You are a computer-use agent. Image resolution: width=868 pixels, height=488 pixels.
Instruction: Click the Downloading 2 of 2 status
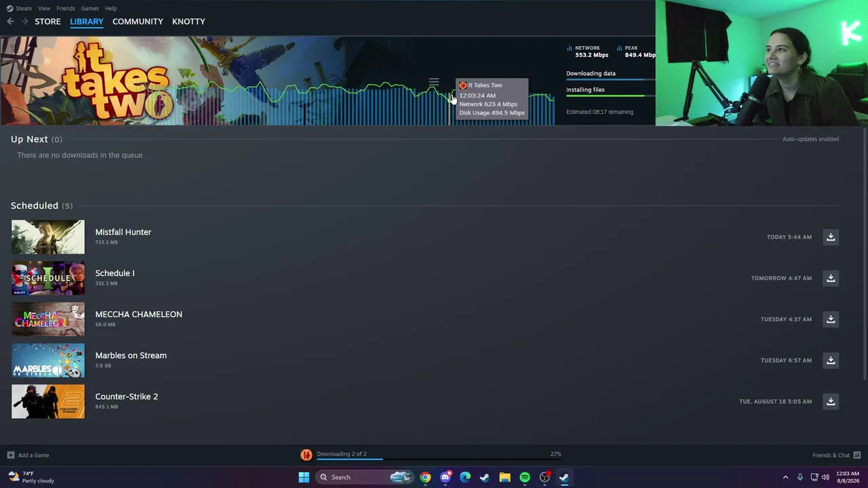click(341, 454)
